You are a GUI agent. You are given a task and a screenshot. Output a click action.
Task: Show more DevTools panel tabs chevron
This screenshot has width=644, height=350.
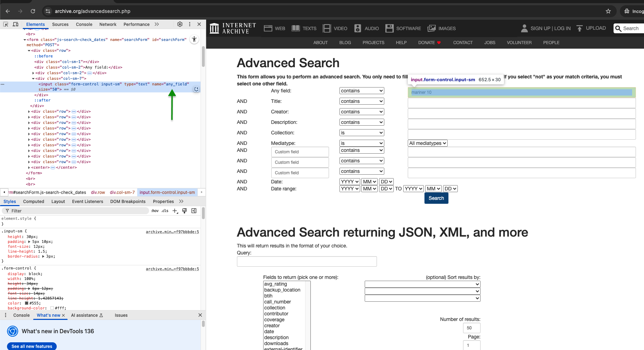(157, 24)
